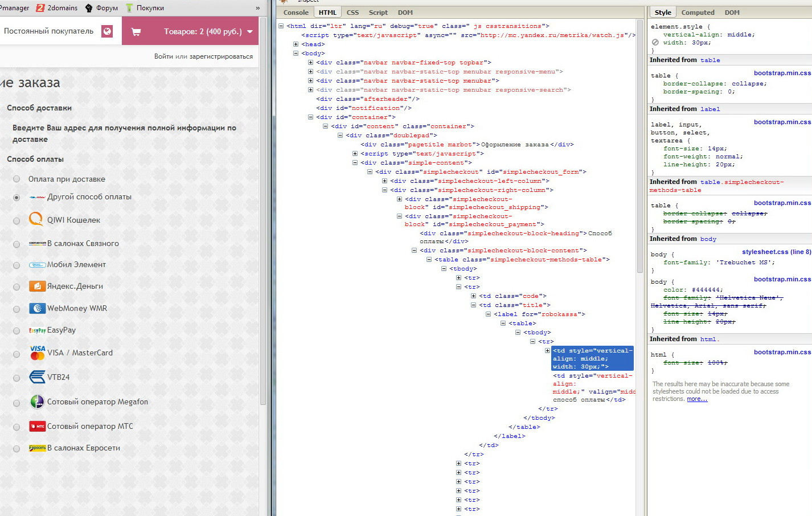Collapse the body node
The height and width of the screenshot is (516, 812).
(296, 54)
